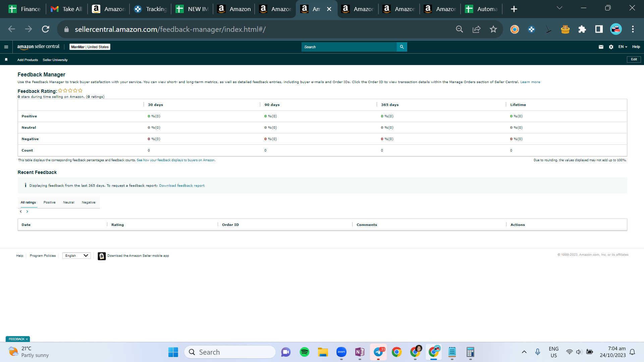Viewport: 644px width, 362px height.
Task: Open the English language selector in footer
Action: (x=76, y=256)
